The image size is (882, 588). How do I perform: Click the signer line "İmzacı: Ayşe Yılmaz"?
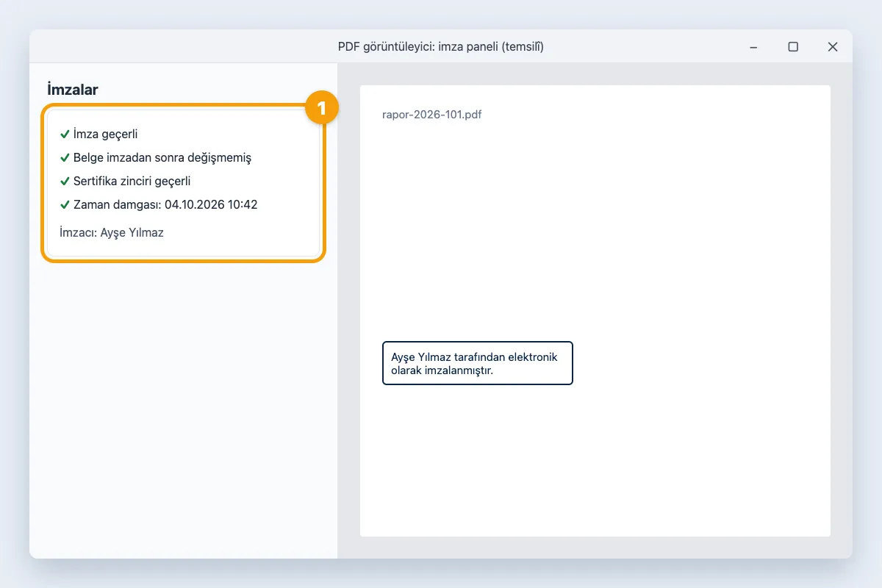click(x=112, y=233)
